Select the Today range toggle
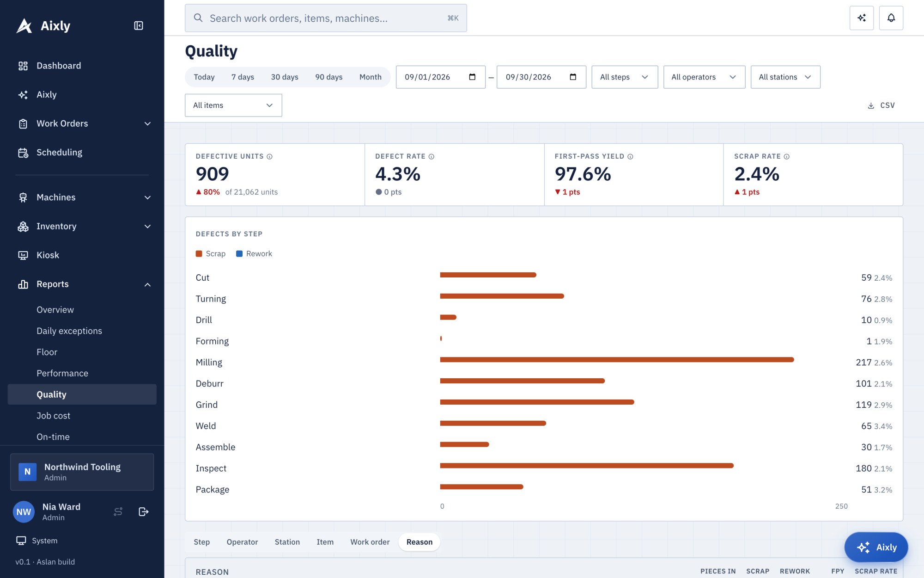 204,77
